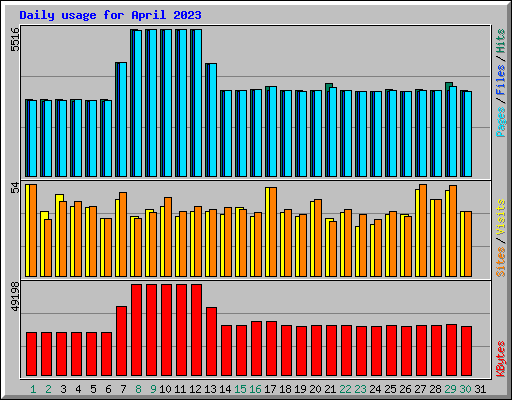Click the red KBytes bar for day 7

tap(121, 341)
